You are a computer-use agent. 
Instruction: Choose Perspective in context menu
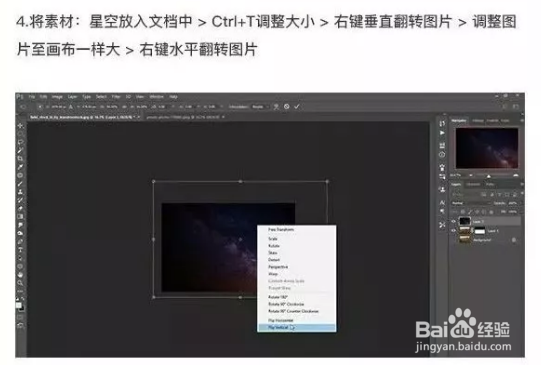(x=297, y=267)
